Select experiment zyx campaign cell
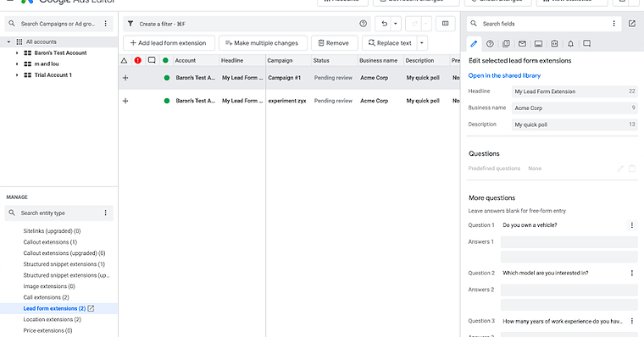 coord(287,101)
